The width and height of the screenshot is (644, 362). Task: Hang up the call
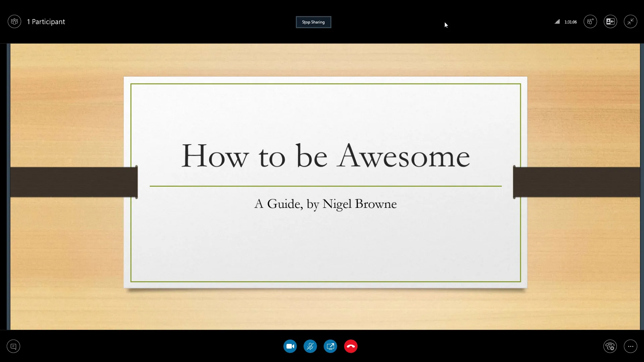351,346
